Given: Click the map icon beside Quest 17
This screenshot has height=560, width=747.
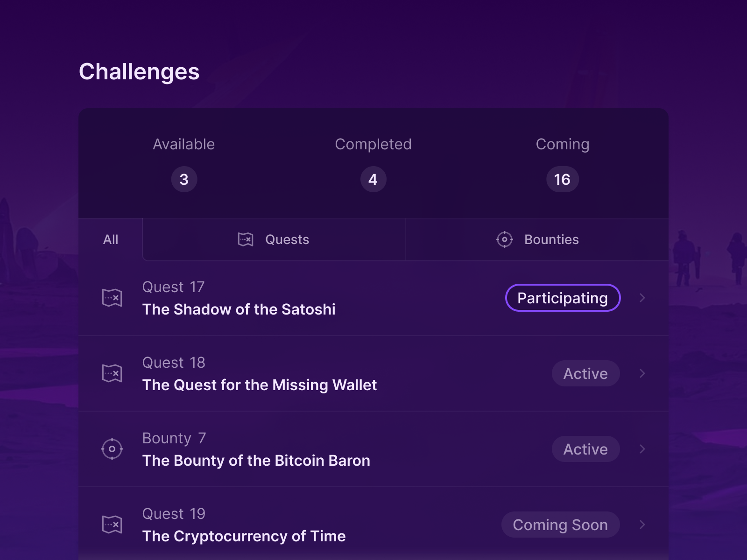Looking at the screenshot, I should coord(112,297).
